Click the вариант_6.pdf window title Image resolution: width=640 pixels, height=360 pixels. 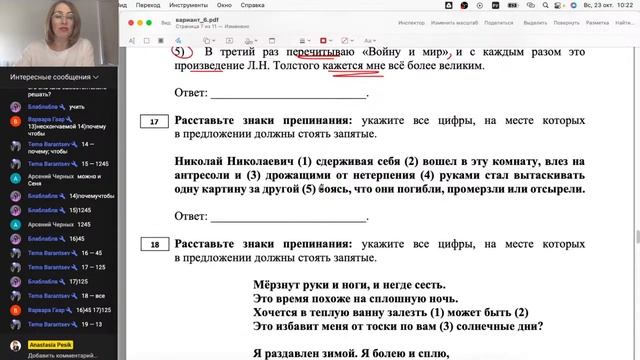click(x=197, y=20)
